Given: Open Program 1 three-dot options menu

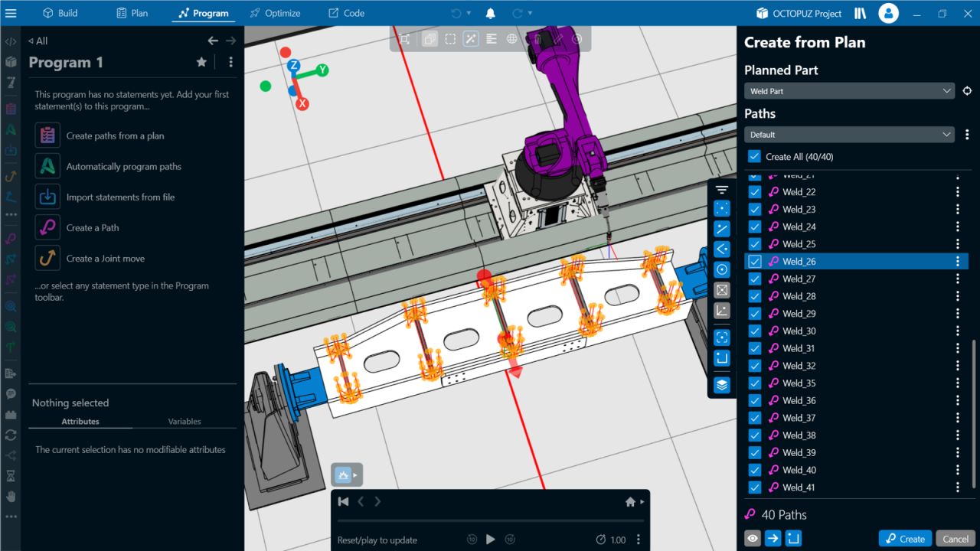Looking at the screenshot, I should click(x=230, y=62).
